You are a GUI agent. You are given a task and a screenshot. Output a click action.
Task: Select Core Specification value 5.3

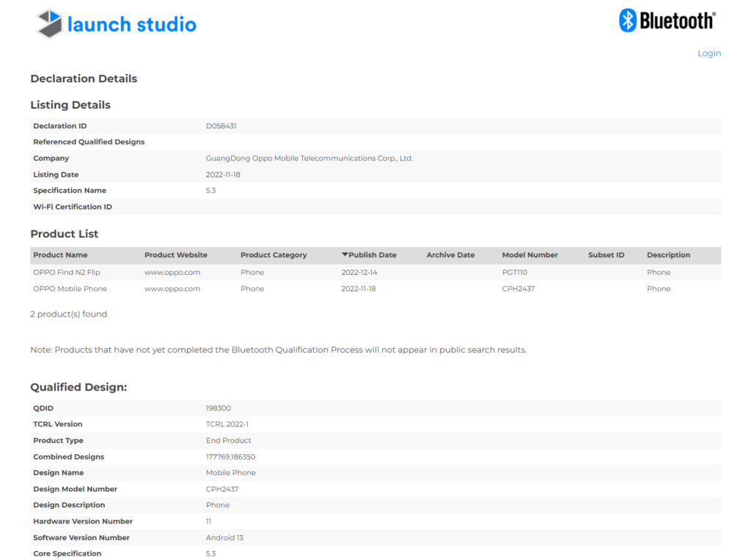210,553
